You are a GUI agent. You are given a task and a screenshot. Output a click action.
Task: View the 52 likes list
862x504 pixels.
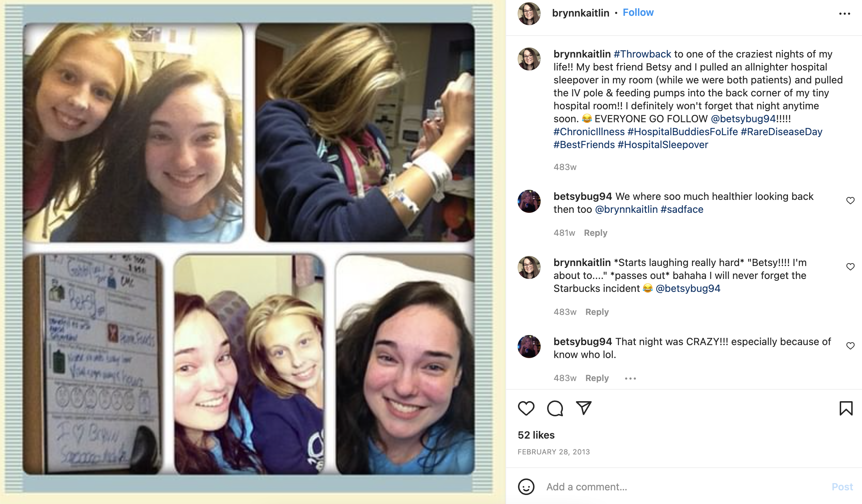click(x=536, y=435)
